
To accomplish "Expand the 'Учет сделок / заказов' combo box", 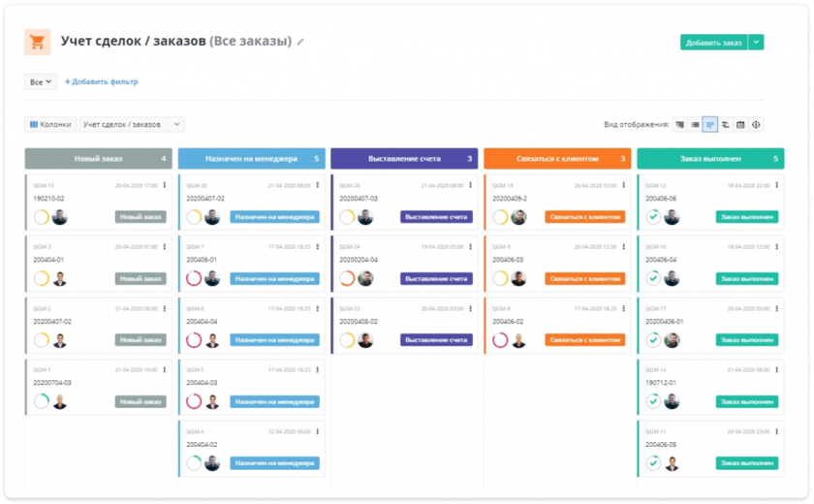I will pyautogui.click(x=132, y=124).
